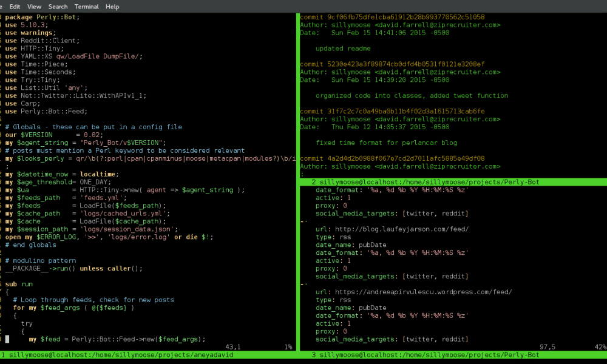This screenshot has width=607, height=364.
Task: Click the date 'Sun Feb 15 14:39:20 2015'
Action: 378,79
